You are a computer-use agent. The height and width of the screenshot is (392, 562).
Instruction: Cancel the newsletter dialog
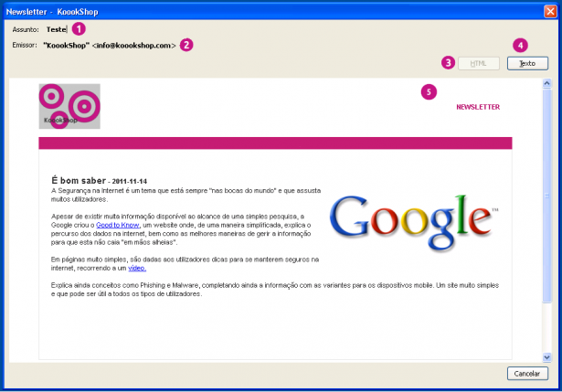pyautogui.click(x=527, y=374)
